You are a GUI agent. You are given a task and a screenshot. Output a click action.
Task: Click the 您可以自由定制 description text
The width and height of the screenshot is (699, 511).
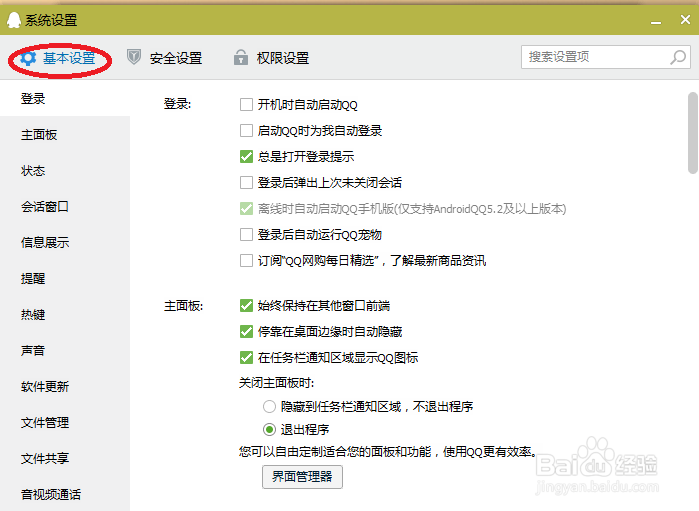388,452
